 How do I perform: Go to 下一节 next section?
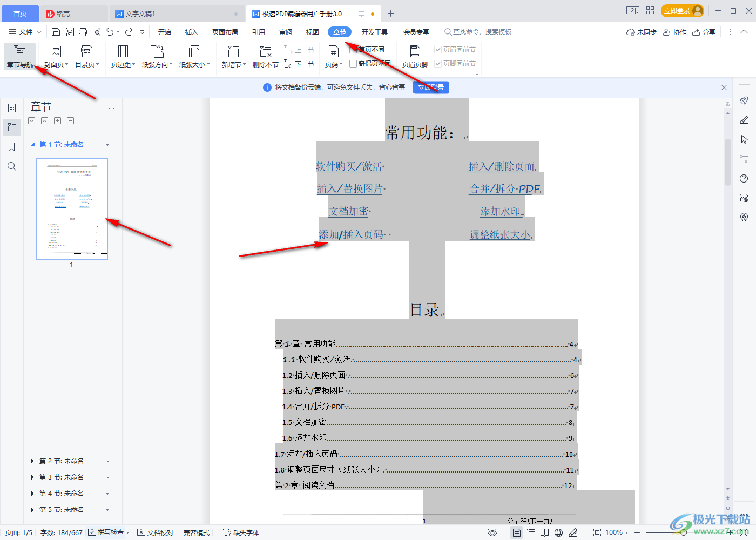pos(299,64)
